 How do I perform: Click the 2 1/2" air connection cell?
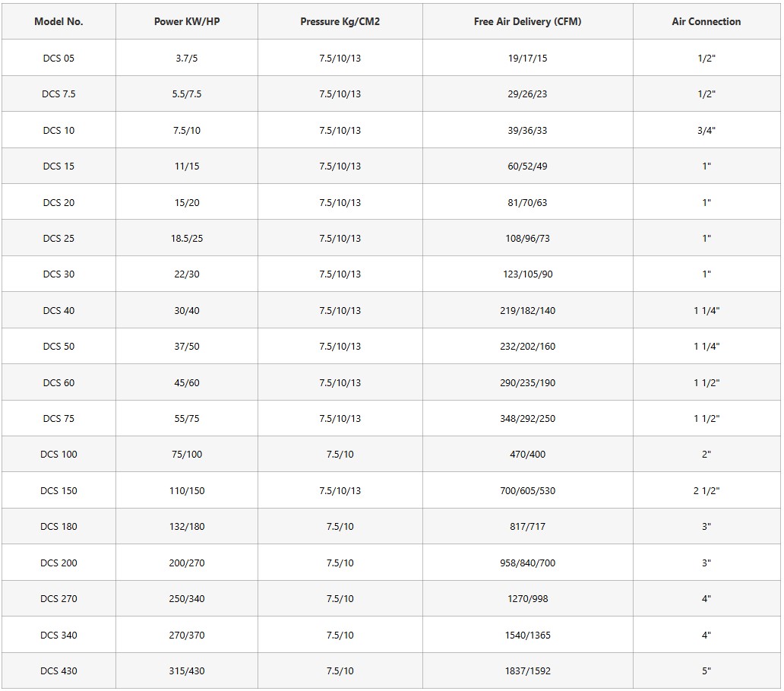[x=706, y=490]
